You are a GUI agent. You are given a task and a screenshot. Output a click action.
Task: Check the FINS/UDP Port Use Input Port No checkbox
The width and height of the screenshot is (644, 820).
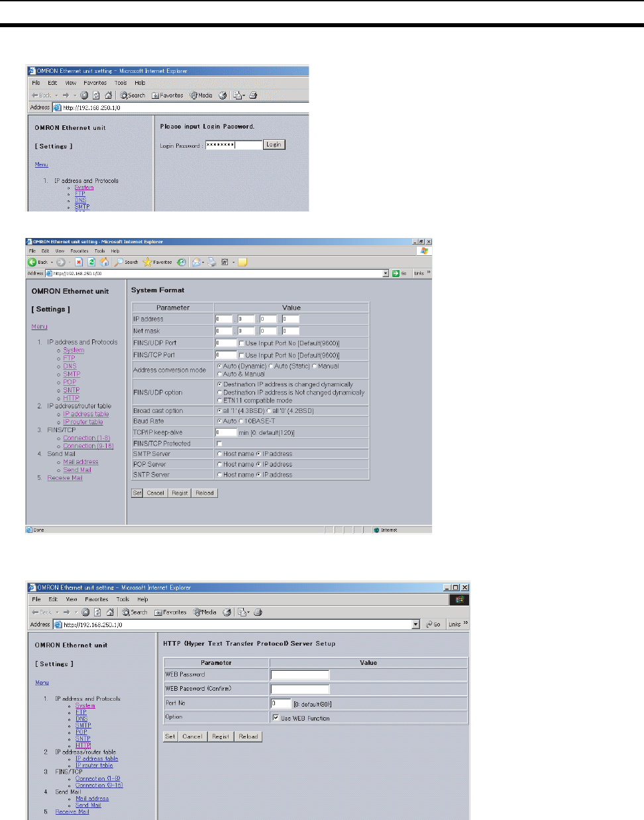(242, 343)
